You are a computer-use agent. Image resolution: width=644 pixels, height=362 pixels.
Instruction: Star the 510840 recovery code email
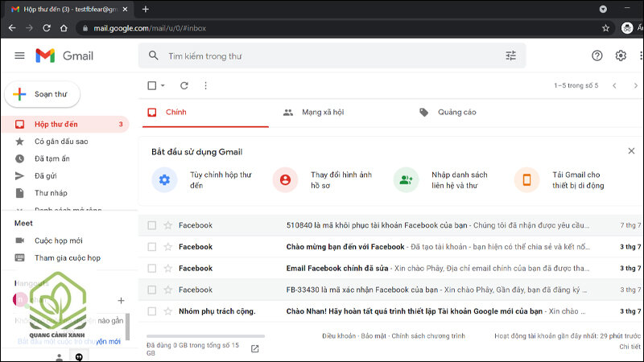168,225
